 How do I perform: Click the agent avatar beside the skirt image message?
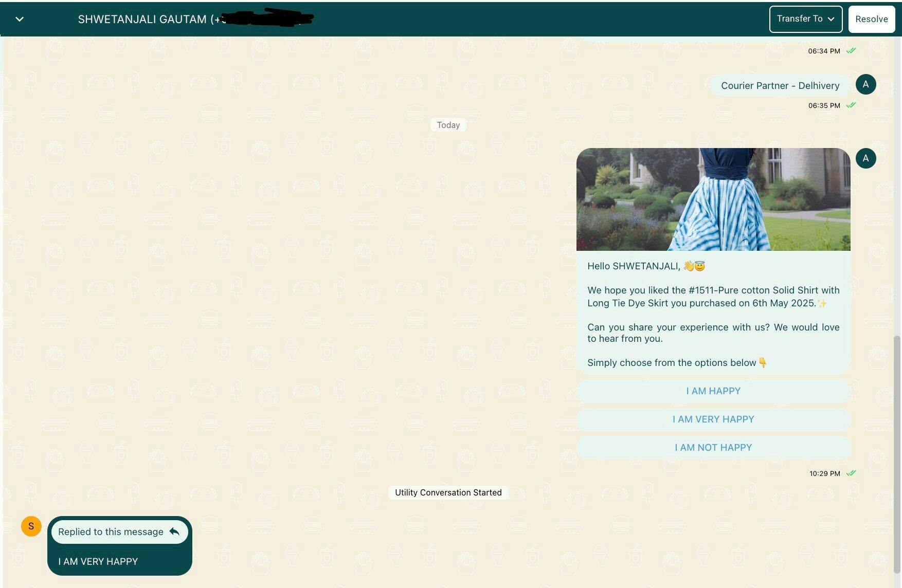point(865,158)
